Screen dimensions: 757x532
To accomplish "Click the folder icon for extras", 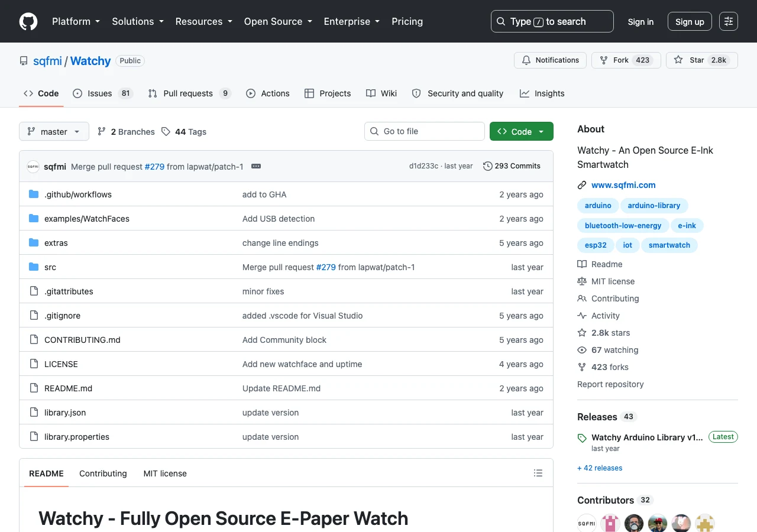I will click(34, 243).
